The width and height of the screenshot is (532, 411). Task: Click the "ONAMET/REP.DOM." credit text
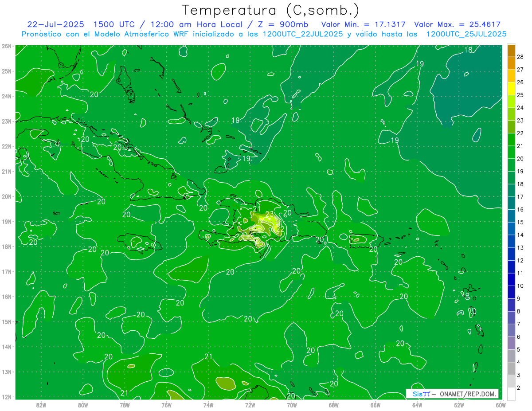tap(467, 394)
